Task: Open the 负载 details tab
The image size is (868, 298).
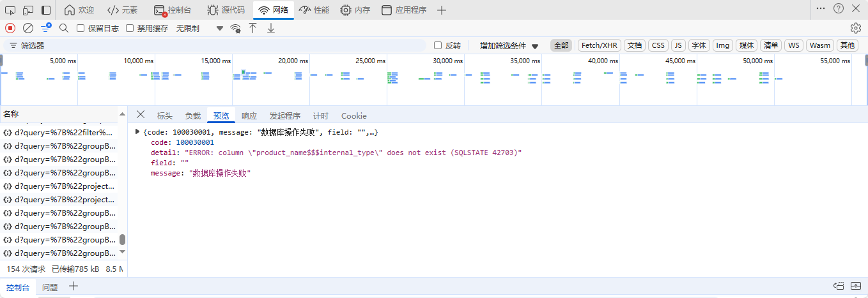Action: click(x=193, y=115)
